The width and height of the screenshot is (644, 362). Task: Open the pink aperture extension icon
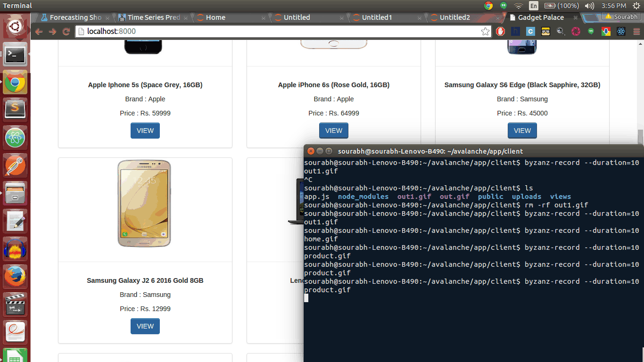[576, 32]
